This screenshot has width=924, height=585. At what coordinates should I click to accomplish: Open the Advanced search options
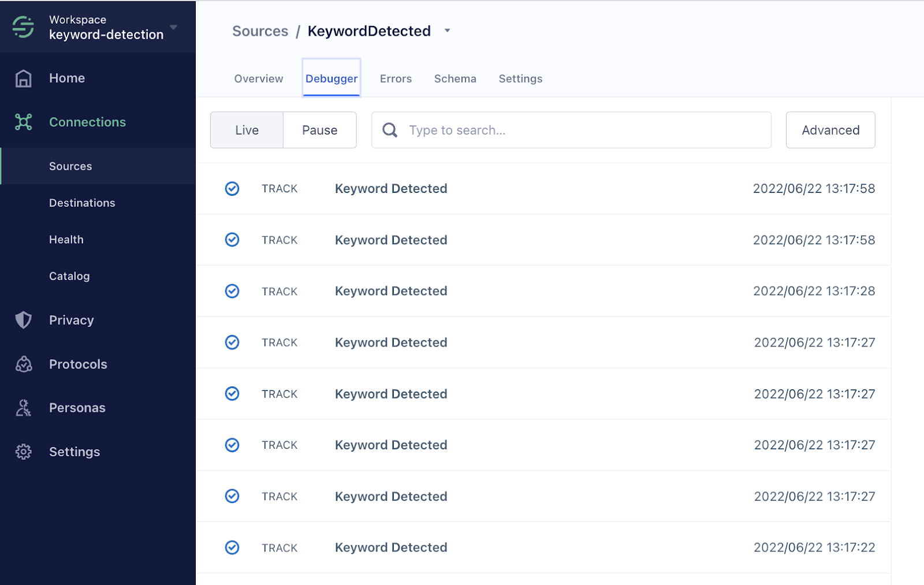coord(830,130)
